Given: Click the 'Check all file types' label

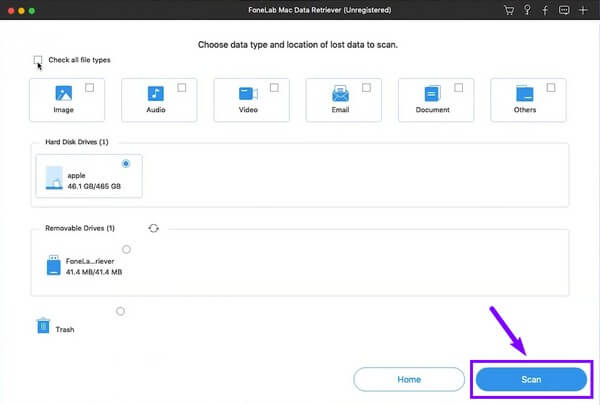Looking at the screenshot, I should 79,60.
